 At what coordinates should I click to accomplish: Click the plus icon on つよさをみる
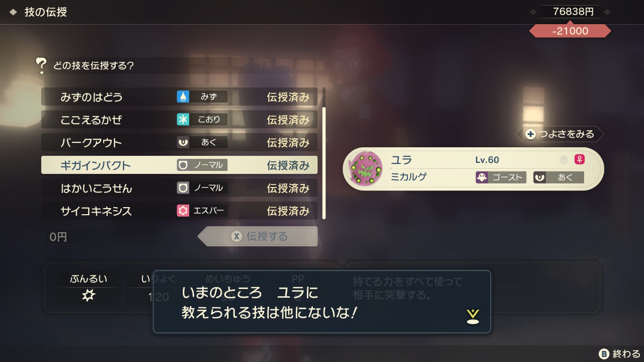click(x=530, y=134)
